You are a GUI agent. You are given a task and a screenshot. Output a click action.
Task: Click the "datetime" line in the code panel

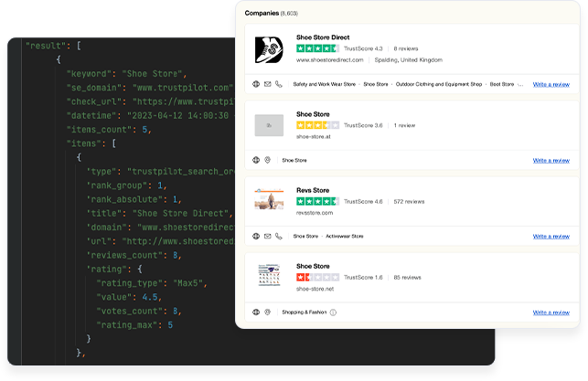150,116
